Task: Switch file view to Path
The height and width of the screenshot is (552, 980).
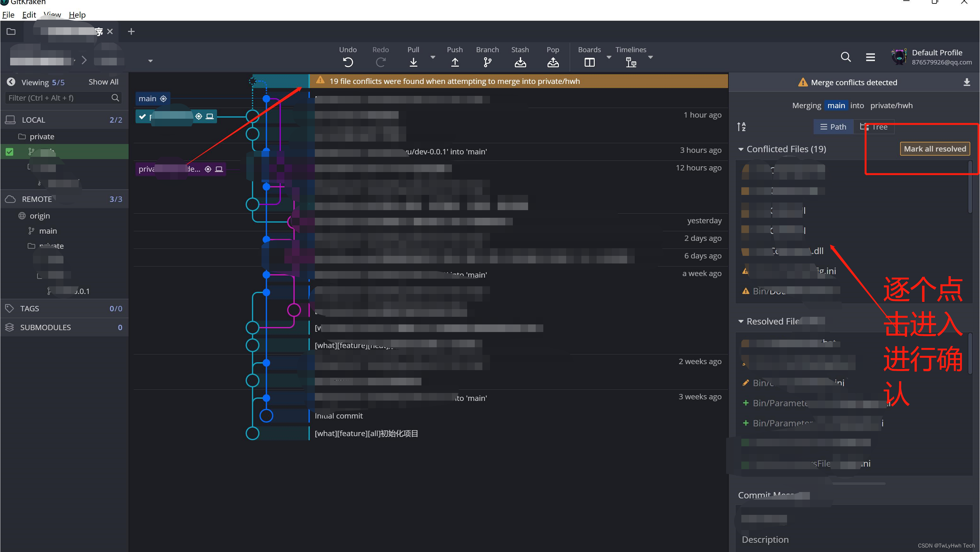Action: (833, 127)
